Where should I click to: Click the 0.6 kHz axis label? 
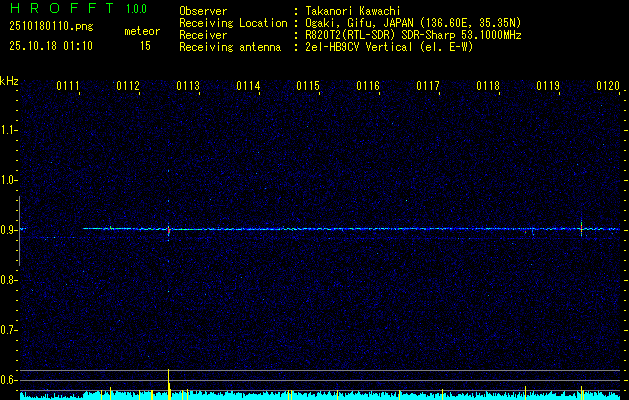tap(7, 380)
